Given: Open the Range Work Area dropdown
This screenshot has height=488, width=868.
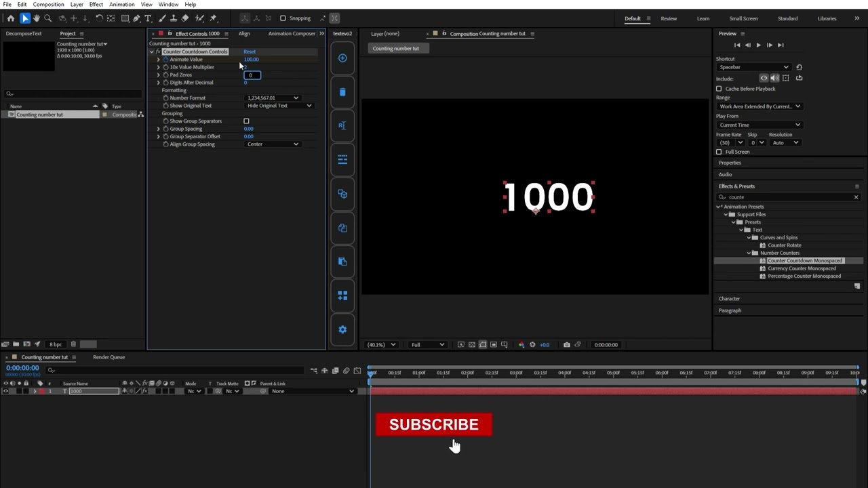Looking at the screenshot, I should click(x=759, y=106).
